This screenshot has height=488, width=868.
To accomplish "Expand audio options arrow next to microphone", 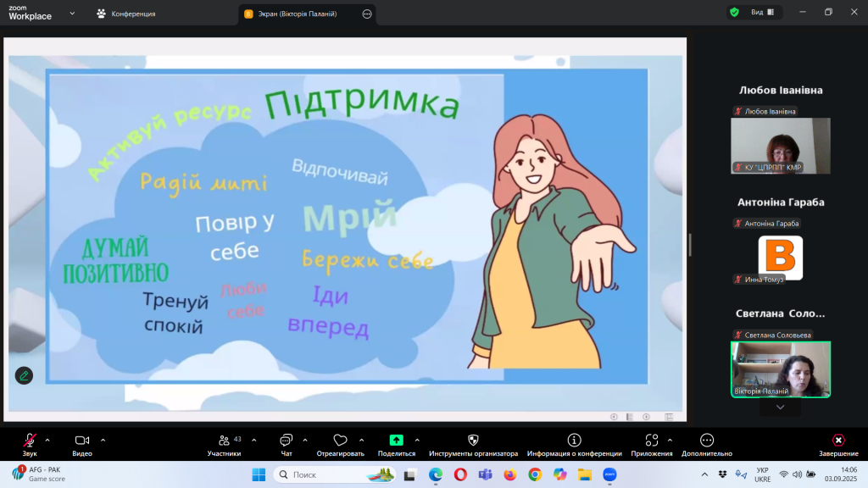I will click(x=47, y=440).
